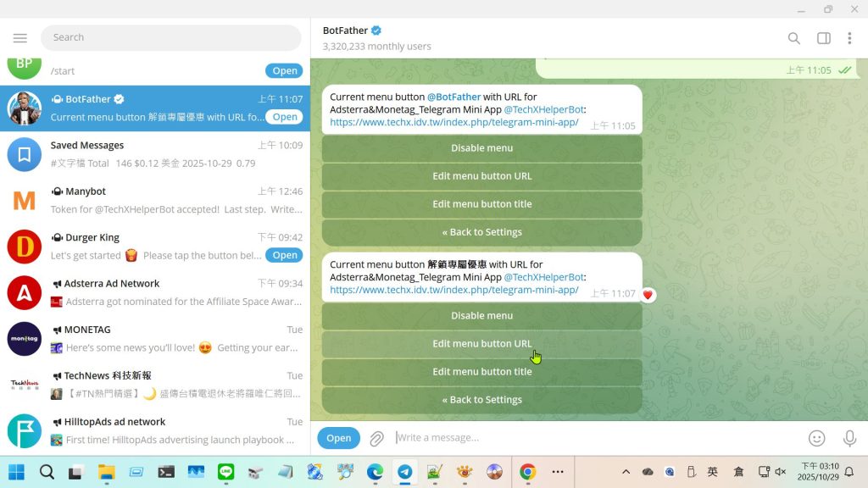Viewport: 868px width, 488px height.
Task: Open the Saved Messages chat
Action: coord(155,154)
